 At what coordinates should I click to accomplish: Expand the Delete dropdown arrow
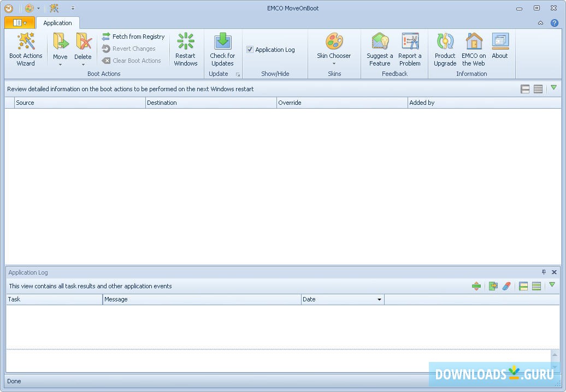83,64
